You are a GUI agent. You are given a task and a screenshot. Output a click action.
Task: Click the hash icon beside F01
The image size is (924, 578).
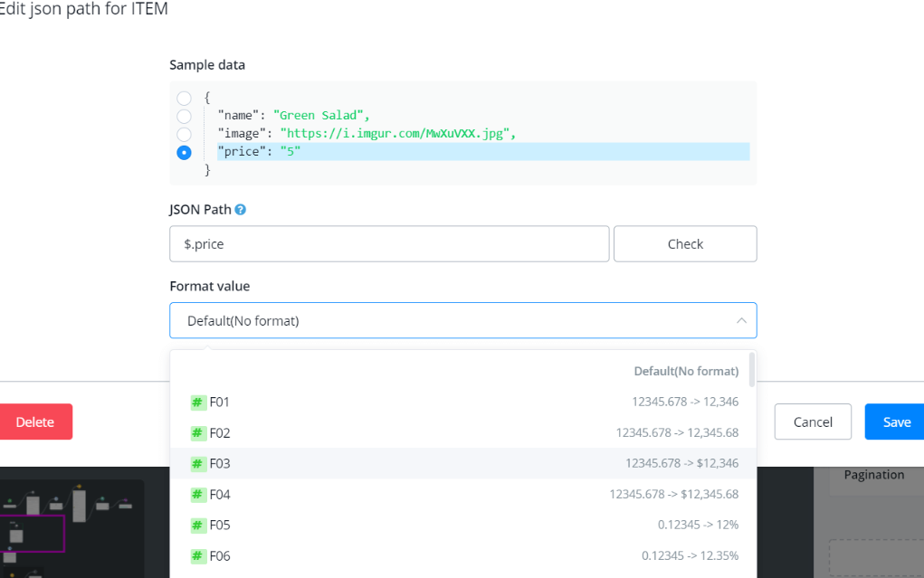[x=197, y=403]
